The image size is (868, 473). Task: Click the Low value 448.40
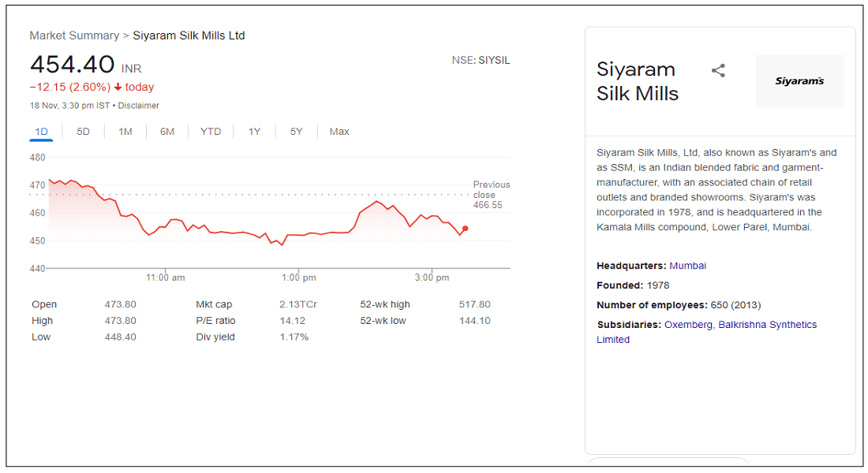pyautogui.click(x=120, y=337)
